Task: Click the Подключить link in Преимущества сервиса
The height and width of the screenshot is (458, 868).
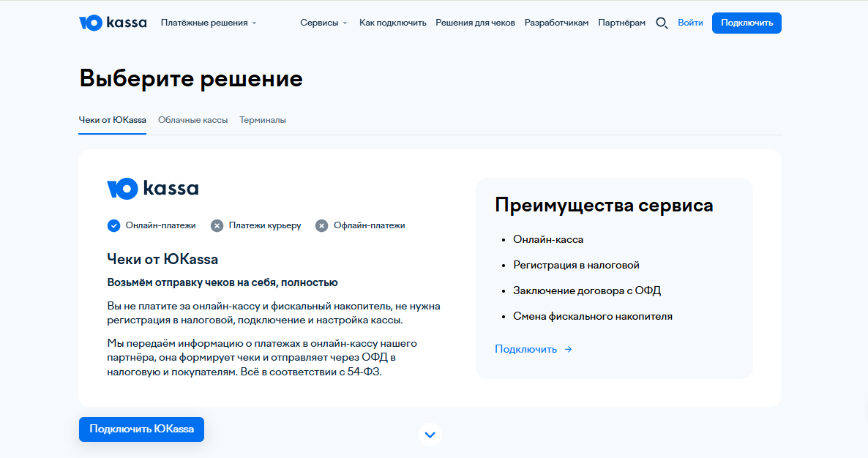Action: coord(526,350)
